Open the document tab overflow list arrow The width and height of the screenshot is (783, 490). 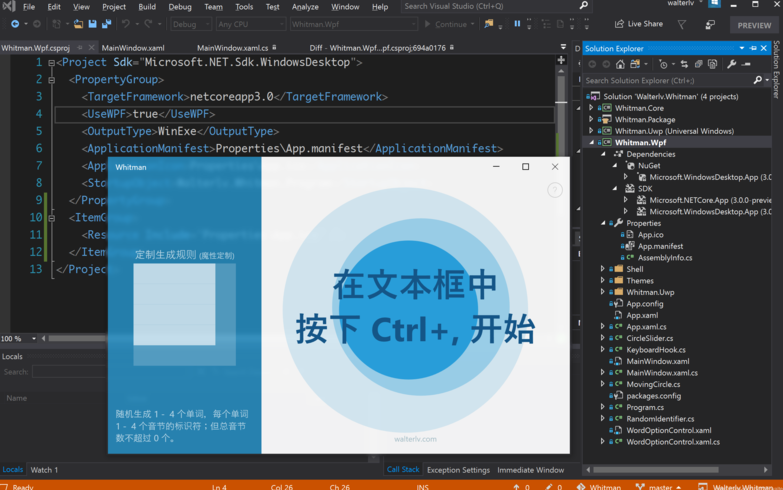tap(563, 47)
